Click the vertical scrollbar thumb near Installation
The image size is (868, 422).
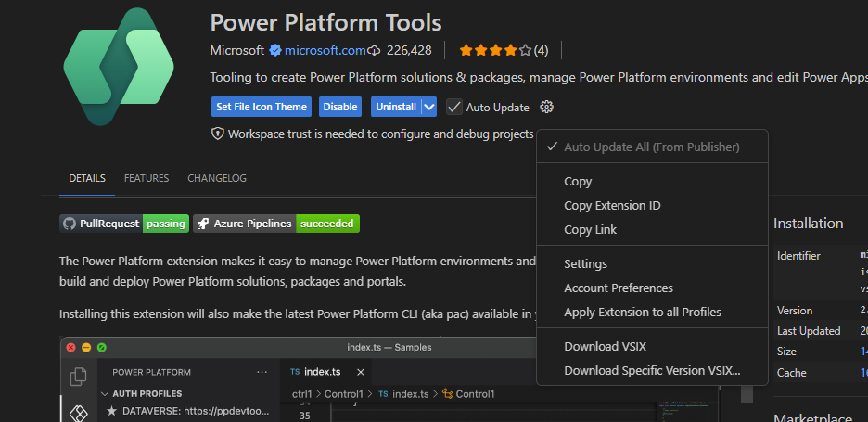pyautogui.click(x=747, y=394)
